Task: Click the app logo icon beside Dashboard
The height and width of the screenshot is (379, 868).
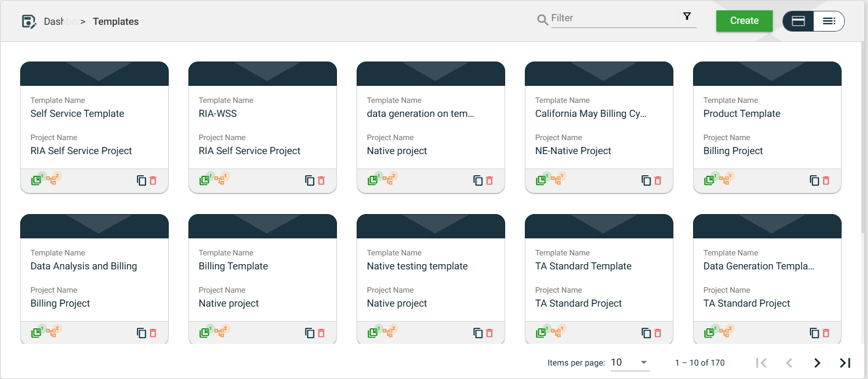Action: (x=29, y=22)
